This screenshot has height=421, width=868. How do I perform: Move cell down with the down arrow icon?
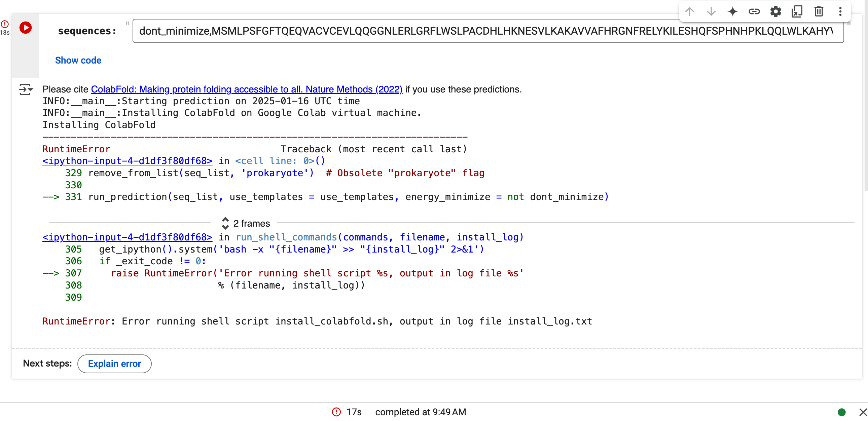coord(711,12)
